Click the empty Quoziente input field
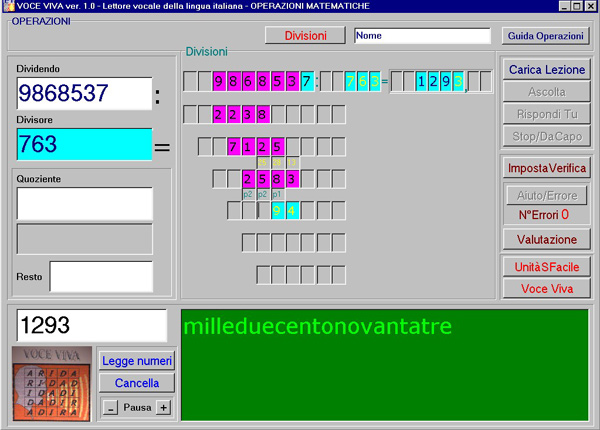600x430 pixels. tap(85, 204)
